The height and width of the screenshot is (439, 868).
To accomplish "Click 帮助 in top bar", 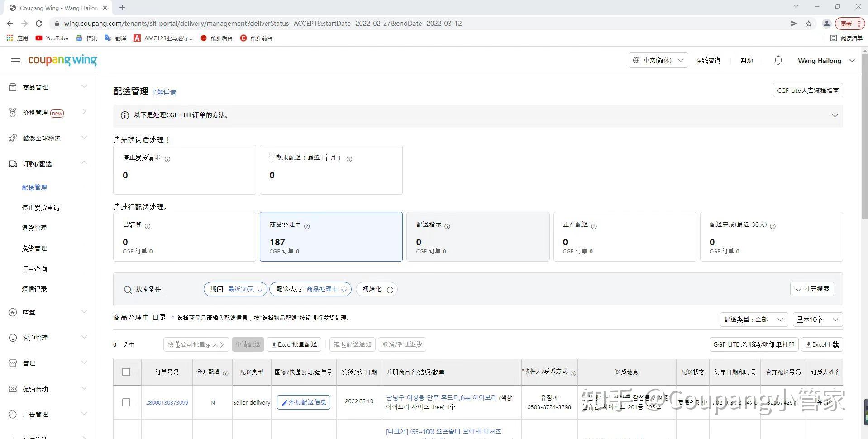I will point(747,61).
